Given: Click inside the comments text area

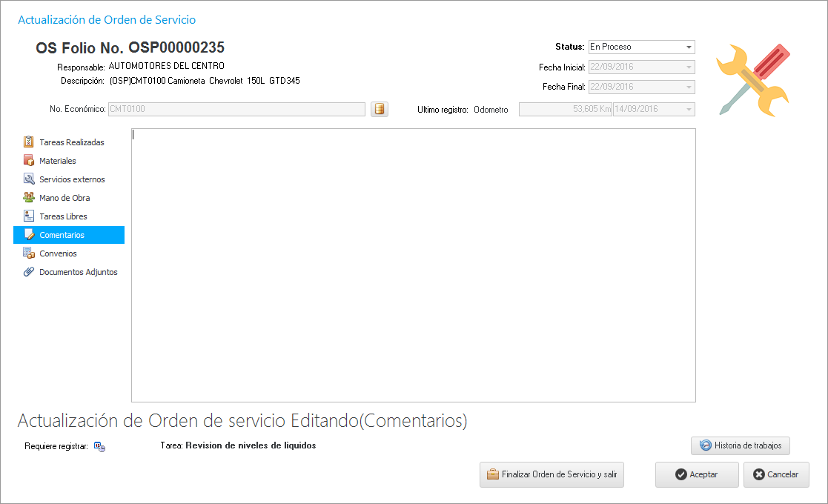Looking at the screenshot, I should coord(413,265).
